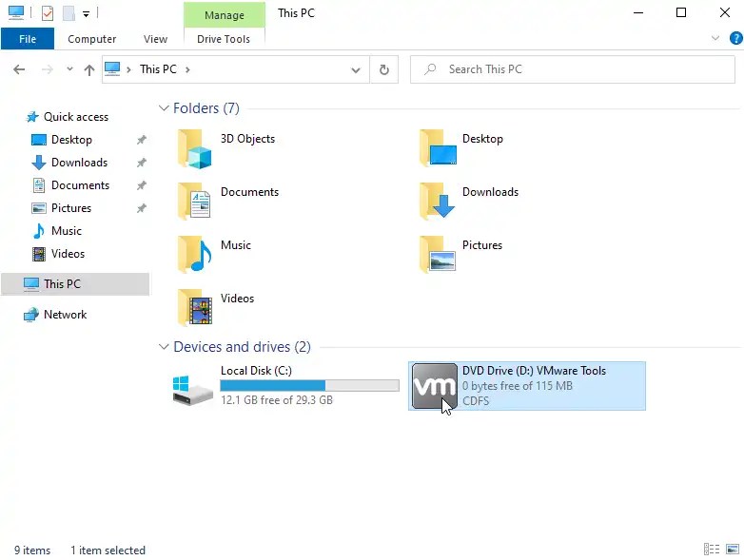This screenshot has height=560, width=744.
Task: Unpin Downloads via its pin icon
Action: (142, 163)
